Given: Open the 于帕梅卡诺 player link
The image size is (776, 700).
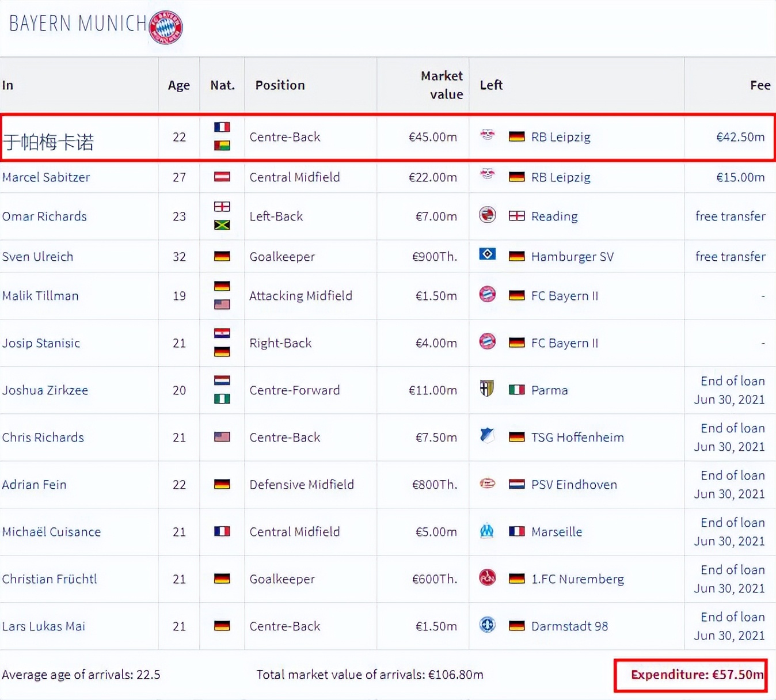Looking at the screenshot, I should click(48, 142).
